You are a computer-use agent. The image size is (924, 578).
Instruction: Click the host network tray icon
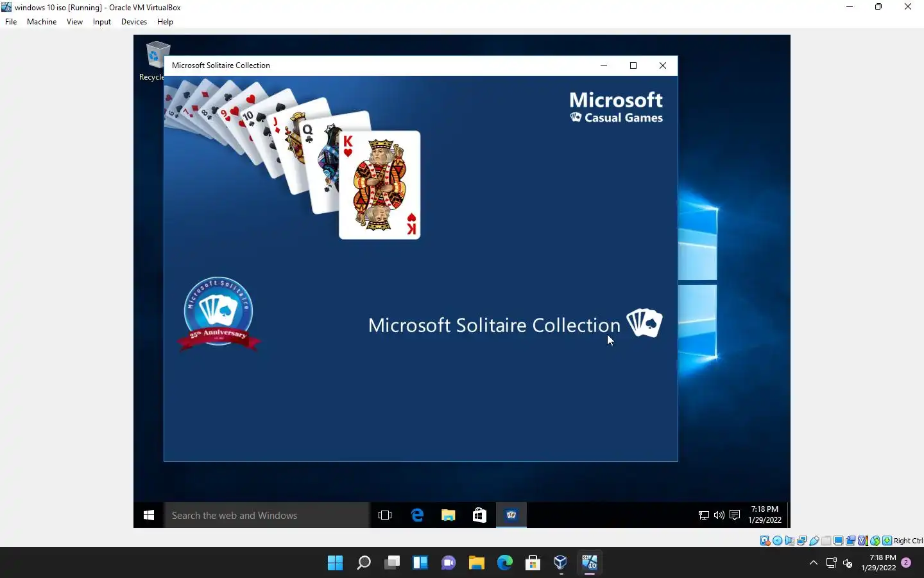click(832, 563)
